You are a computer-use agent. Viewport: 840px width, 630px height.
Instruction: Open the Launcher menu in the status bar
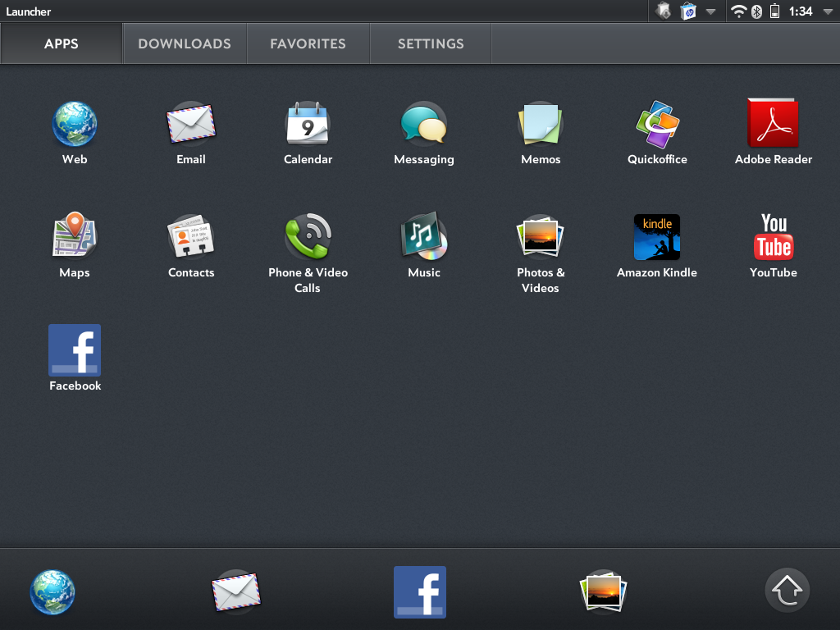click(29, 11)
